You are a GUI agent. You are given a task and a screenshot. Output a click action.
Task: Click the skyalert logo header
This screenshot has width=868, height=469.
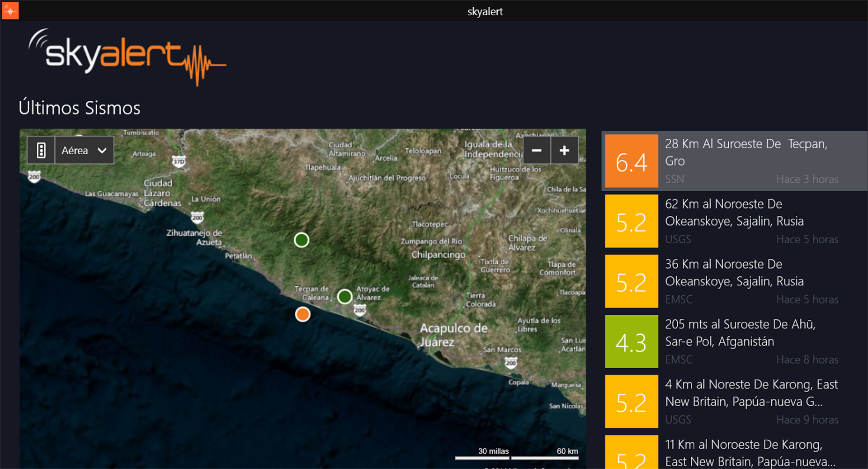point(127,57)
